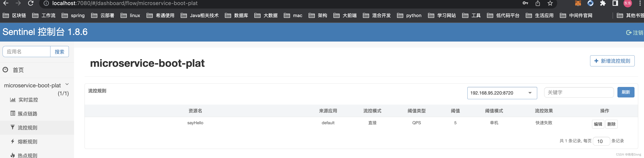Click the browser address bar URL

point(125,3)
